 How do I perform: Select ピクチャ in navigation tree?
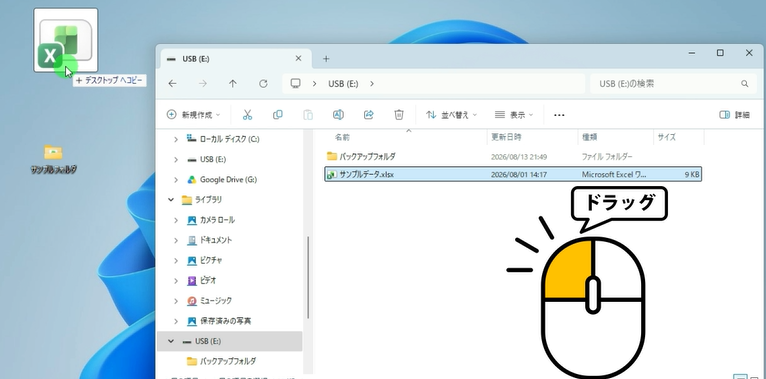211,260
